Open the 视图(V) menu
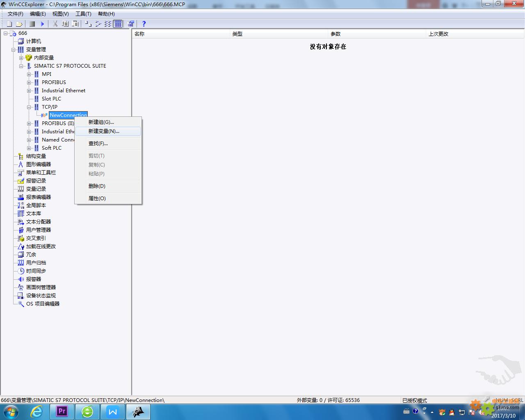 [x=60, y=14]
